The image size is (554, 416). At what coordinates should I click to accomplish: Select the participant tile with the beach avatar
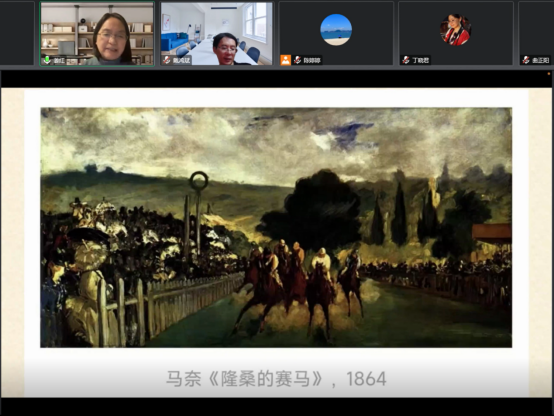[336, 34]
